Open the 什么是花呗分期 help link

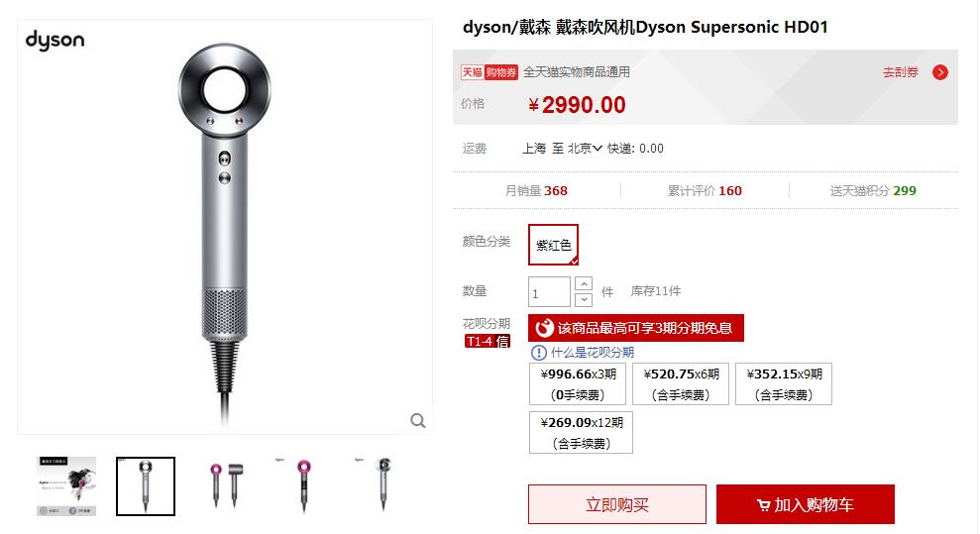592,353
